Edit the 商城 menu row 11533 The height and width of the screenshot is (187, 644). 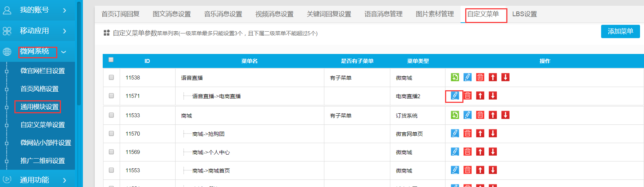[x=467, y=115]
